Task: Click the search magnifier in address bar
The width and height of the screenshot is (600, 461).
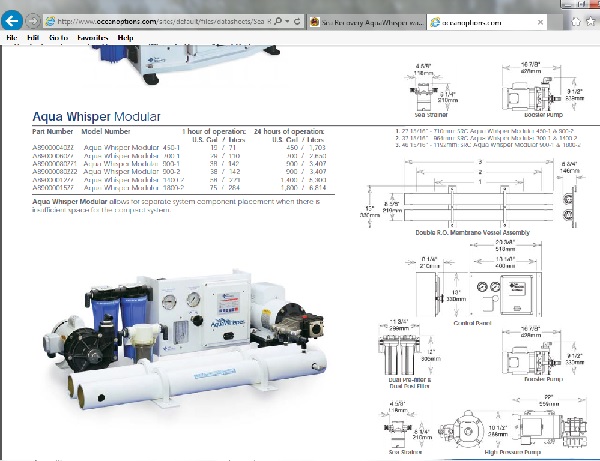Action: click(x=278, y=21)
